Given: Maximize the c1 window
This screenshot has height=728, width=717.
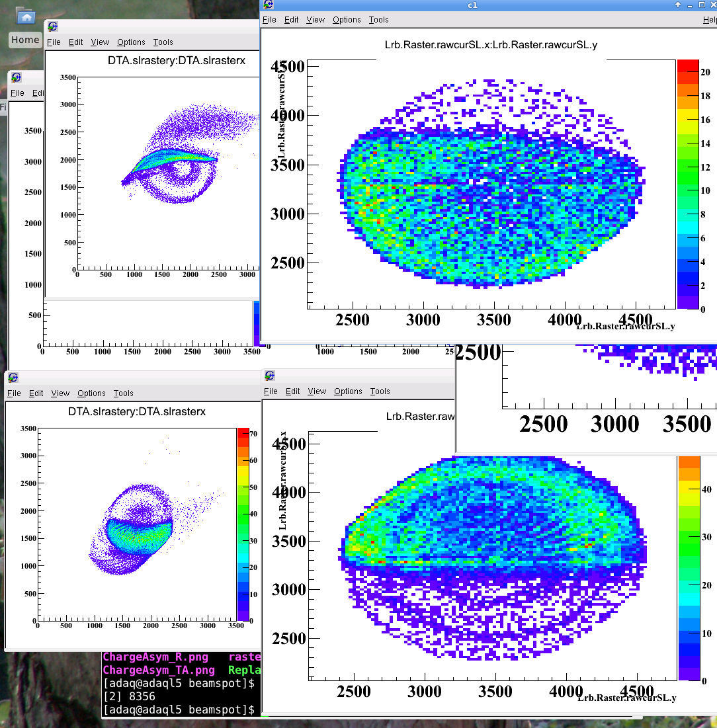Looking at the screenshot, I should pyautogui.click(x=702, y=5).
